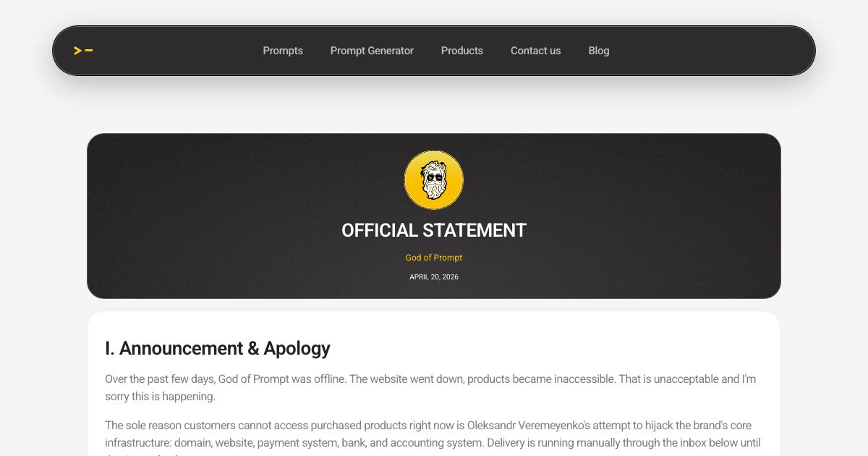This screenshot has height=456, width=868.
Task: Open the Prompt Generator page
Action: [372, 51]
